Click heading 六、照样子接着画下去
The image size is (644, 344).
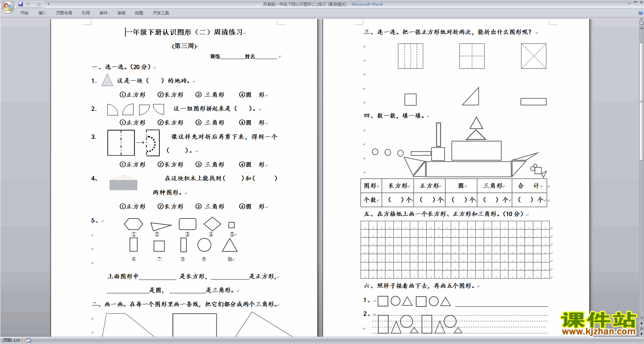coord(420,286)
